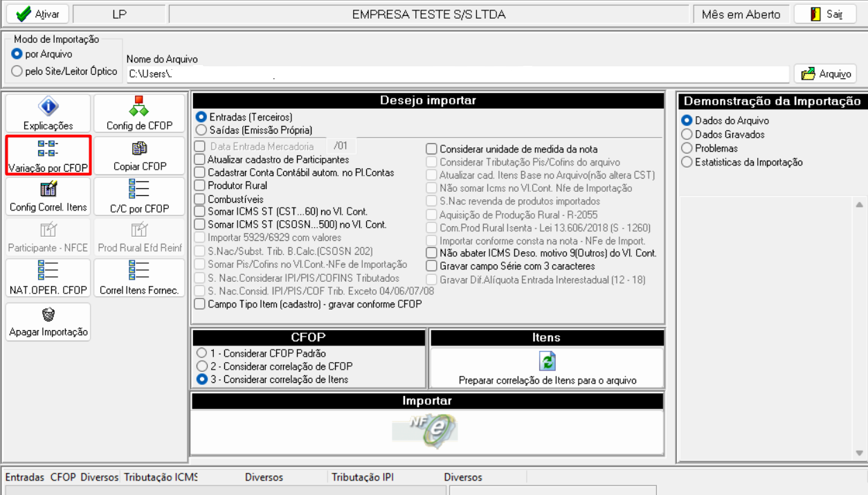Image resolution: width=868 pixels, height=495 pixels.
Task: Click the Nome do Arquivo path field
Action: point(458,73)
